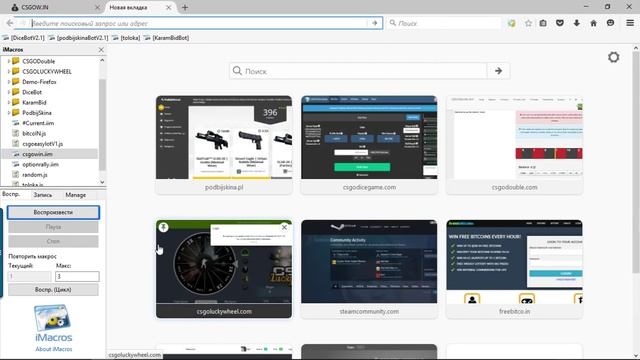
Task: Click the DiceBot folder icon
Action: click(16, 92)
